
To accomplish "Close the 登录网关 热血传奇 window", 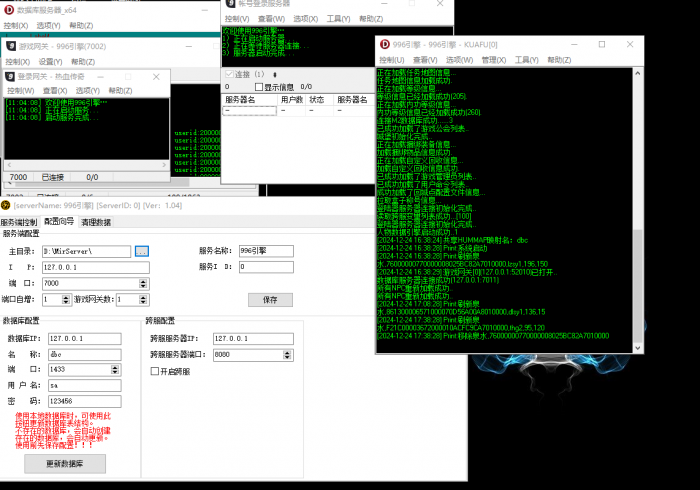I will tap(156, 77).
